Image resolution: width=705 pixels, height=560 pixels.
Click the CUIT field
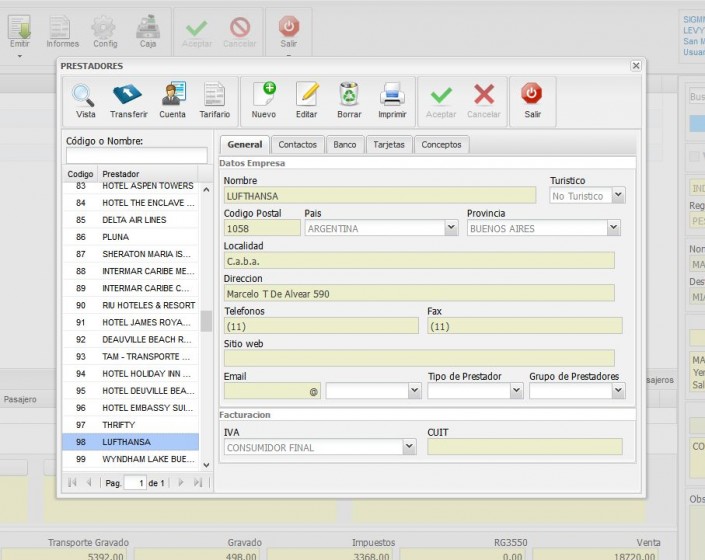point(525,447)
